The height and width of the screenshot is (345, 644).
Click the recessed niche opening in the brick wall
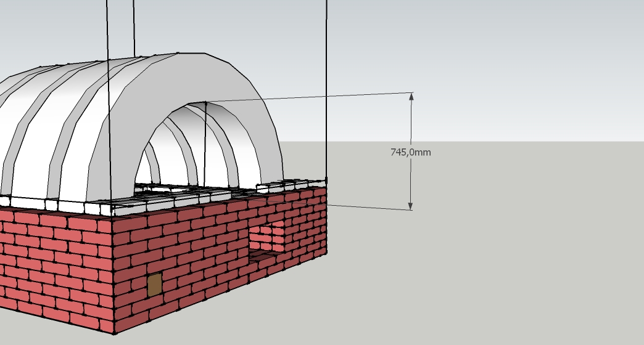pos(268,236)
